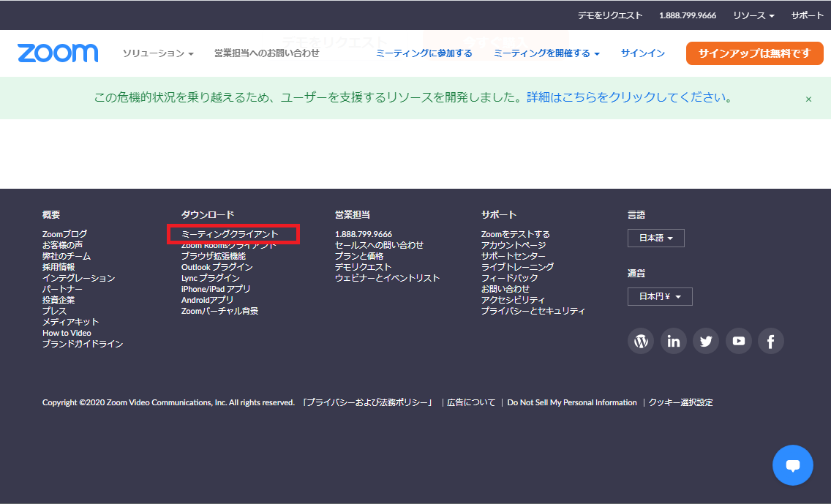Open the アカウントページ link

pyautogui.click(x=514, y=245)
